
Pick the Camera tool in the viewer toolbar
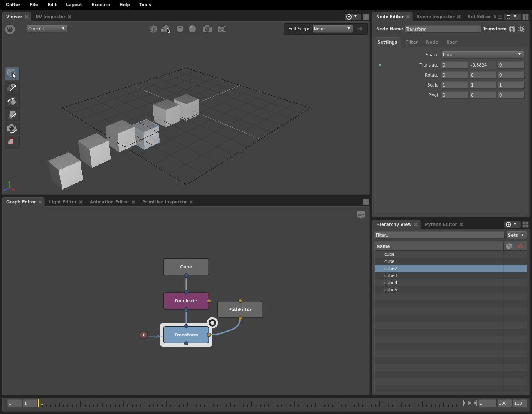(x=12, y=129)
